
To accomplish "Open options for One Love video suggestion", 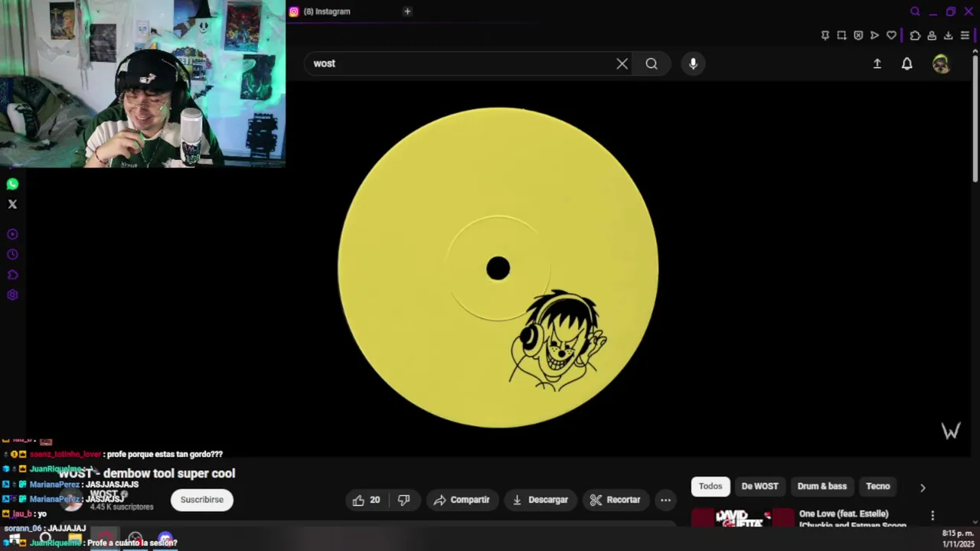I will click(x=933, y=516).
